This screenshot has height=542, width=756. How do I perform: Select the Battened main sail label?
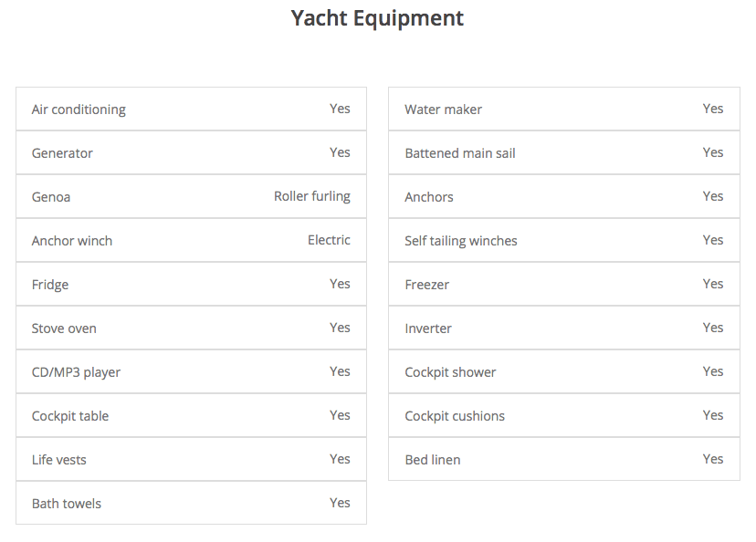pos(460,153)
